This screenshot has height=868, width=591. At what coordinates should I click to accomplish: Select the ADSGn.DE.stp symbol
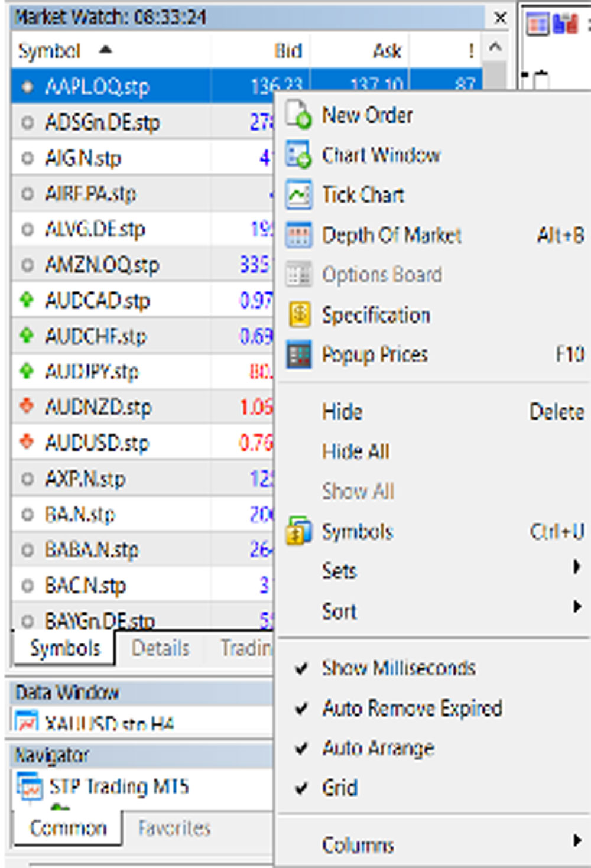pos(102,122)
